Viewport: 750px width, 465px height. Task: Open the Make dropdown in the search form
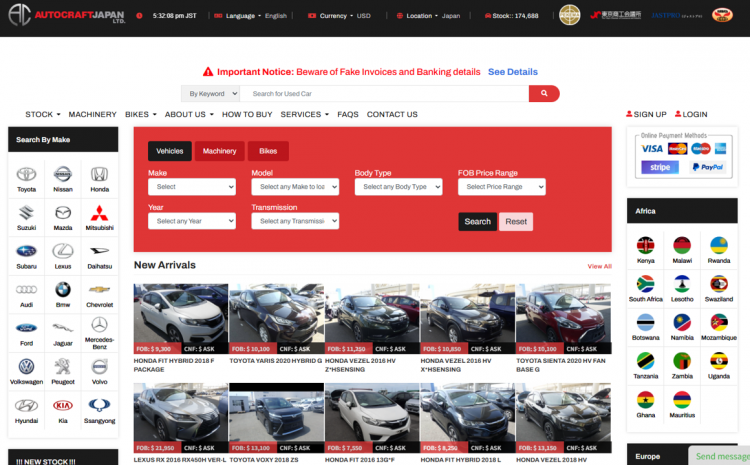coord(191,187)
